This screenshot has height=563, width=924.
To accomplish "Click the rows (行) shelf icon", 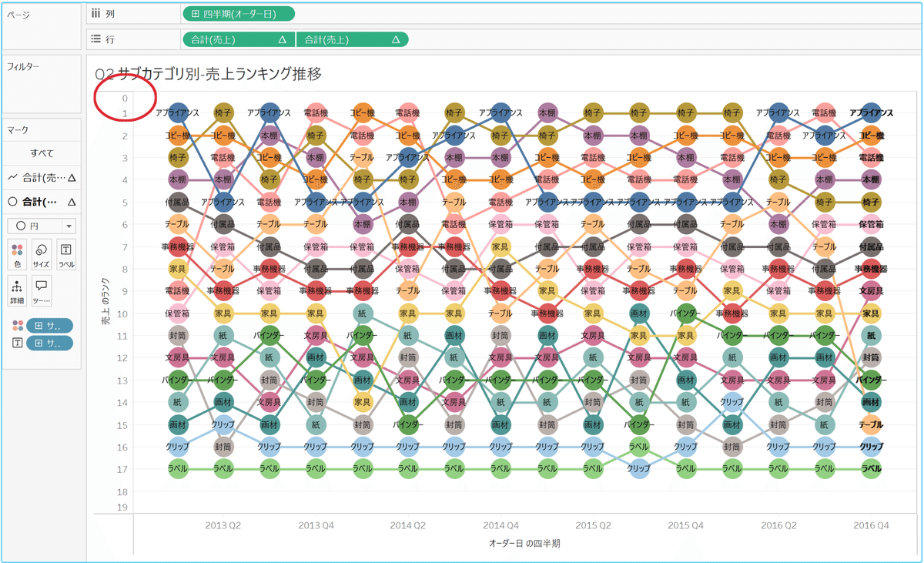I will click(95, 39).
